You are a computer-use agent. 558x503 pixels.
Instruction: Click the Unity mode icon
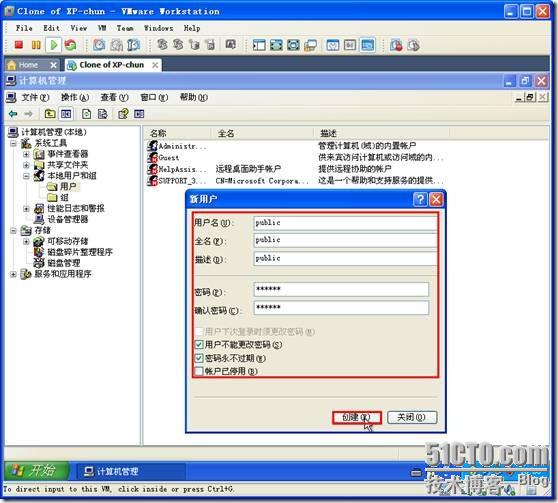pyautogui.click(x=310, y=45)
